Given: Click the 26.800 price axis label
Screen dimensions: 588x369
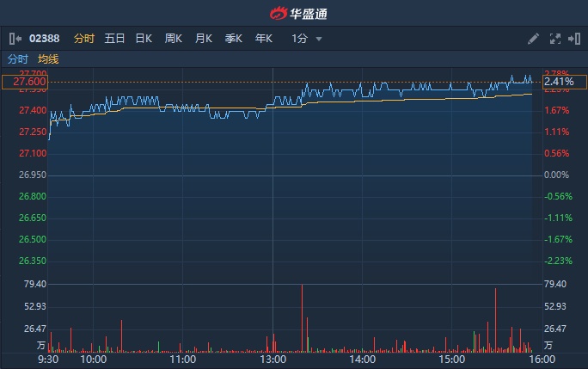Looking at the screenshot, I should 33,196.
